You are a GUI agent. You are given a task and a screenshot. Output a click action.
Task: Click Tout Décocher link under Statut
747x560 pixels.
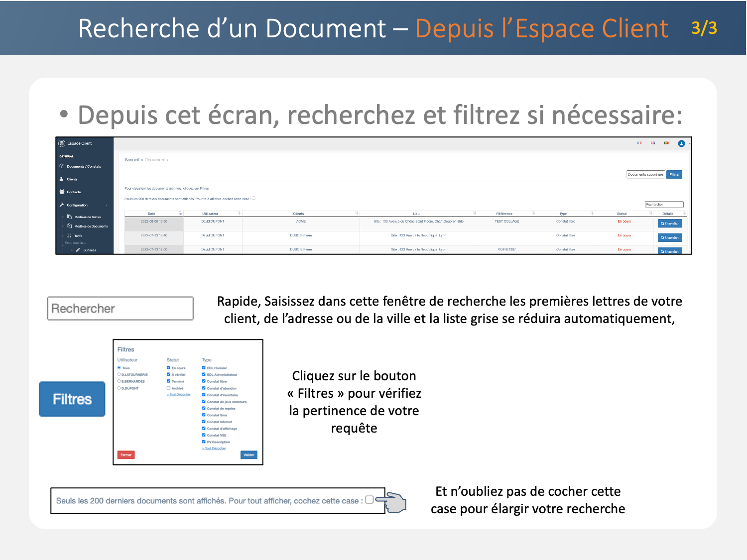179,395
